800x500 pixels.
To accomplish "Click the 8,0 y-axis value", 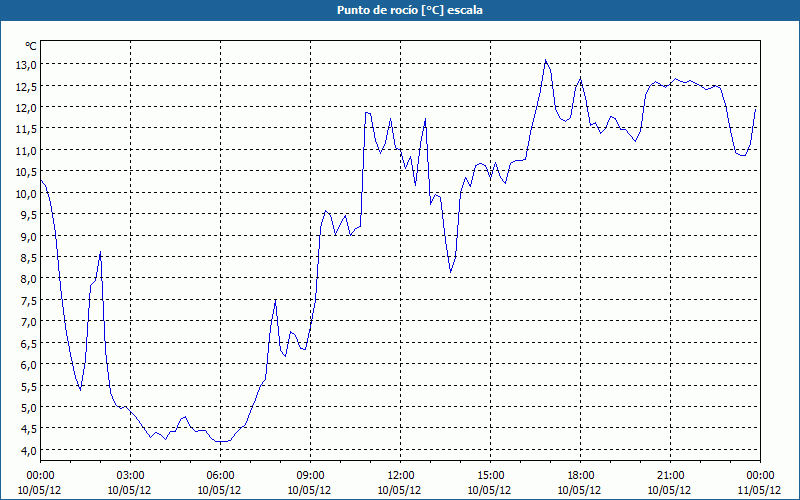I will coord(30,279).
